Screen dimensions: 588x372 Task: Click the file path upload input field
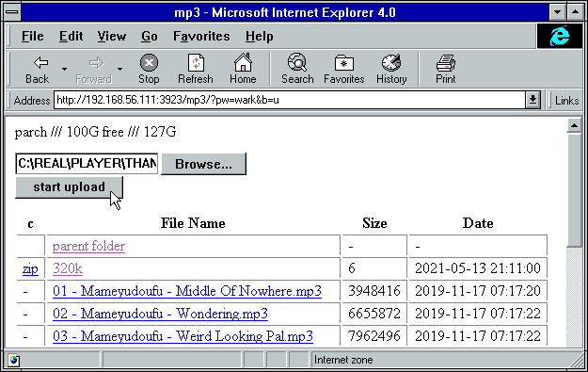pyautogui.click(x=87, y=164)
